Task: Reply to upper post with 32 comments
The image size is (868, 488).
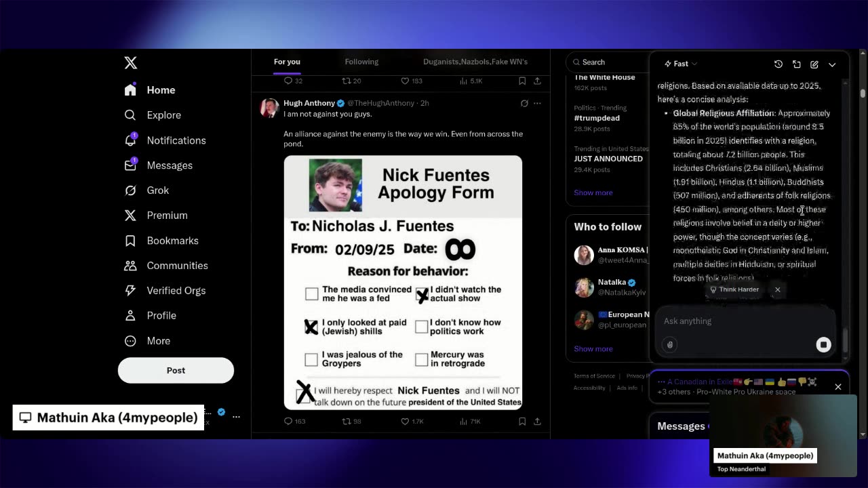Action: (294, 81)
